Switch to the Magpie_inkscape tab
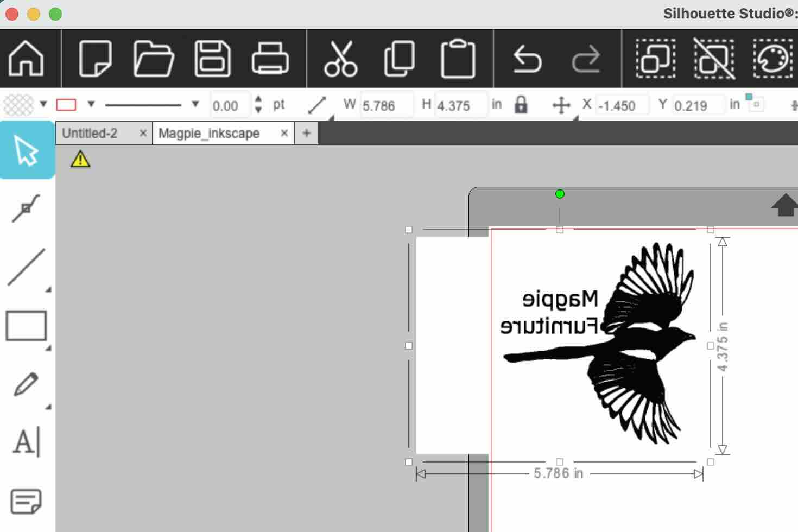Image resolution: width=798 pixels, height=532 pixels. click(208, 133)
